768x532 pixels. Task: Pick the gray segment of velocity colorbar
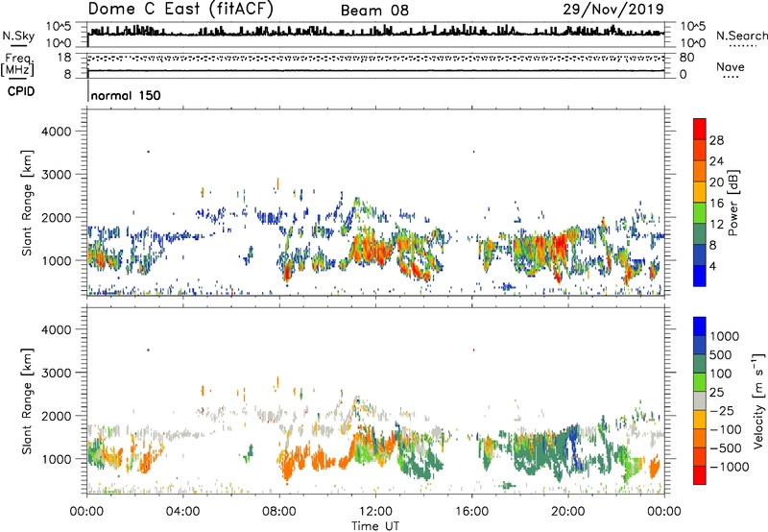point(700,401)
